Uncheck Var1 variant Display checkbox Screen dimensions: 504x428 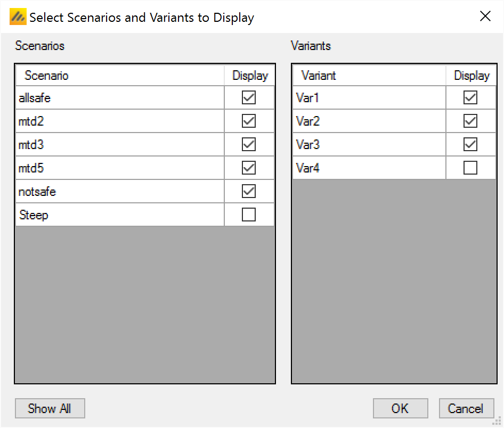pyautogui.click(x=470, y=98)
